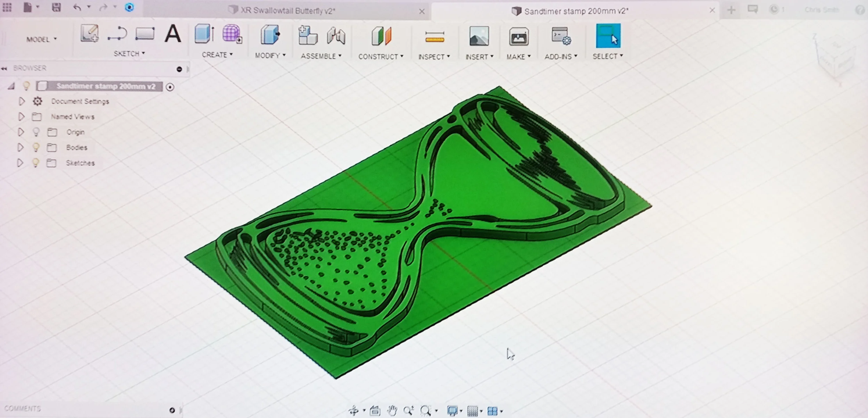Expand the Sketches folder

20,162
